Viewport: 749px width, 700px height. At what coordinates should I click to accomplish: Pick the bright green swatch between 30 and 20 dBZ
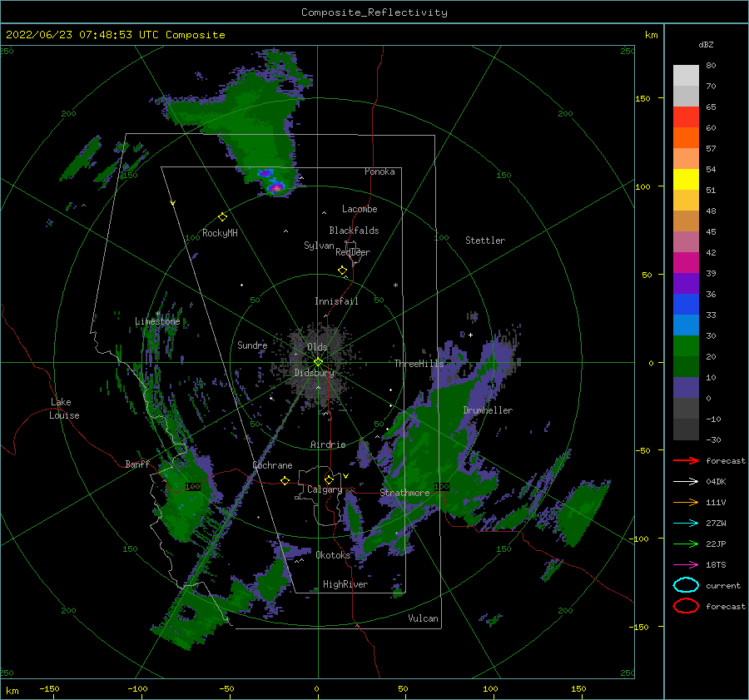pyautogui.click(x=686, y=346)
